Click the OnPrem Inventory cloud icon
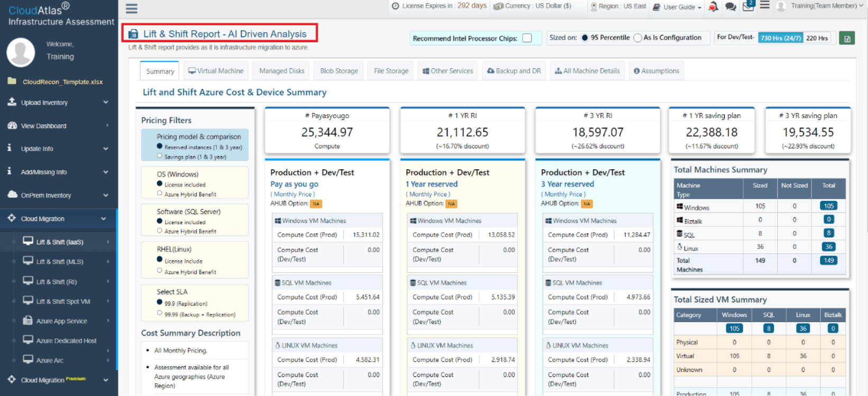The image size is (868, 396). point(12,195)
